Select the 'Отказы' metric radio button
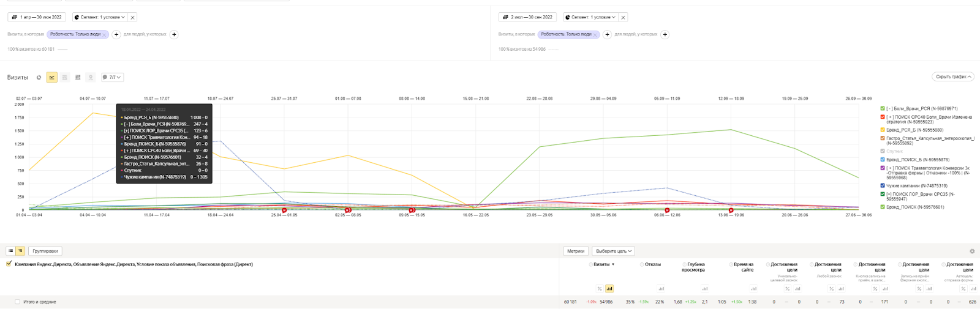The width and height of the screenshot is (980, 309). point(642,264)
